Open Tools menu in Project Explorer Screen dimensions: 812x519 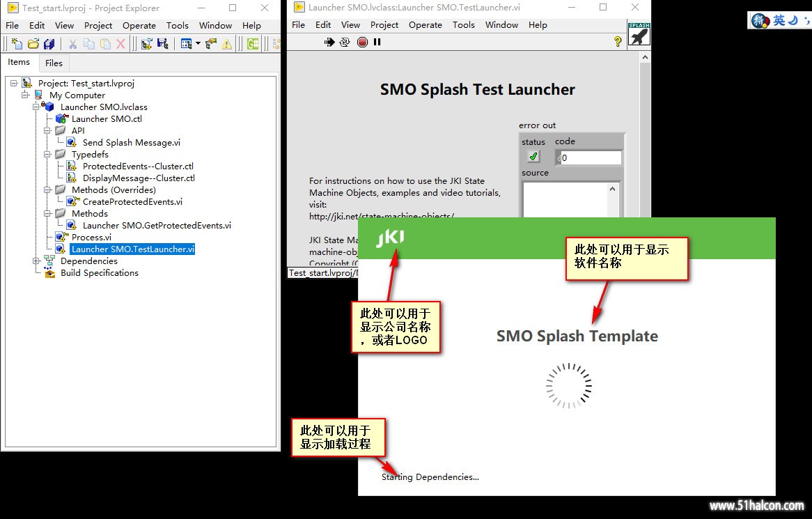tap(177, 25)
